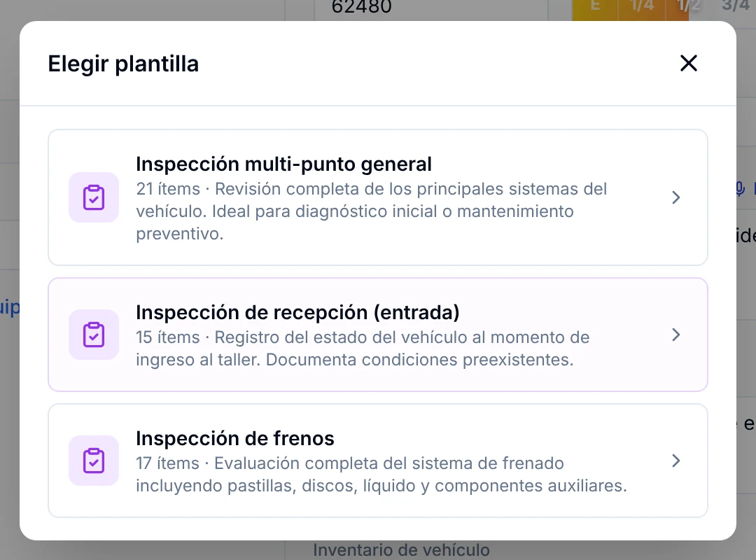Click clipboard icon for Inspección de frenos

point(94,461)
